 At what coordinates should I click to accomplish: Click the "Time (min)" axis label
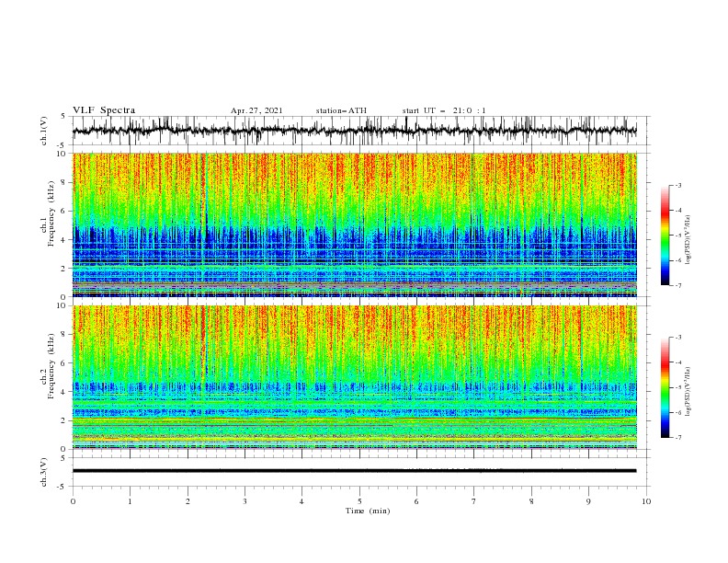coord(368,511)
